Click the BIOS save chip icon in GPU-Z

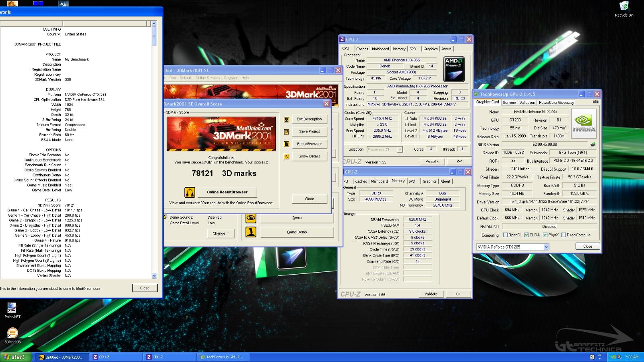(593, 144)
